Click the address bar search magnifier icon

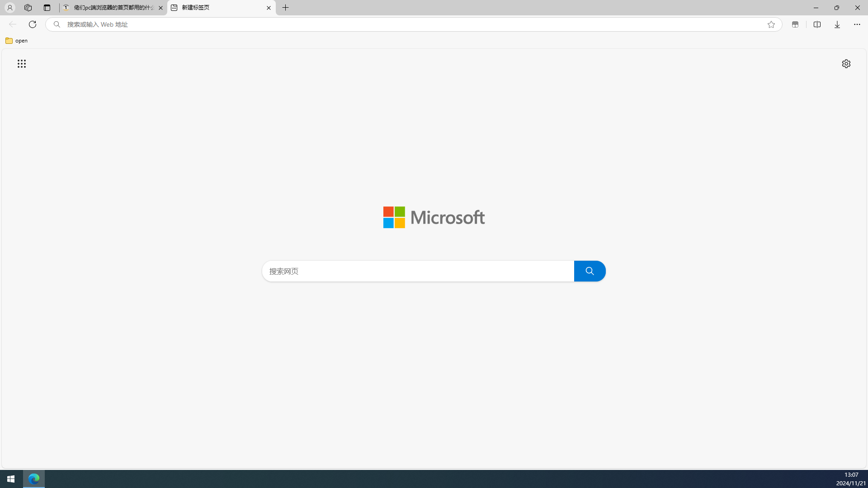pos(57,24)
